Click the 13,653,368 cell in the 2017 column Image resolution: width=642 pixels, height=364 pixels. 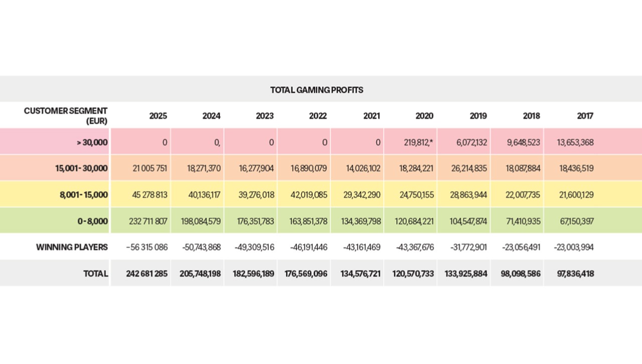click(575, 142)
